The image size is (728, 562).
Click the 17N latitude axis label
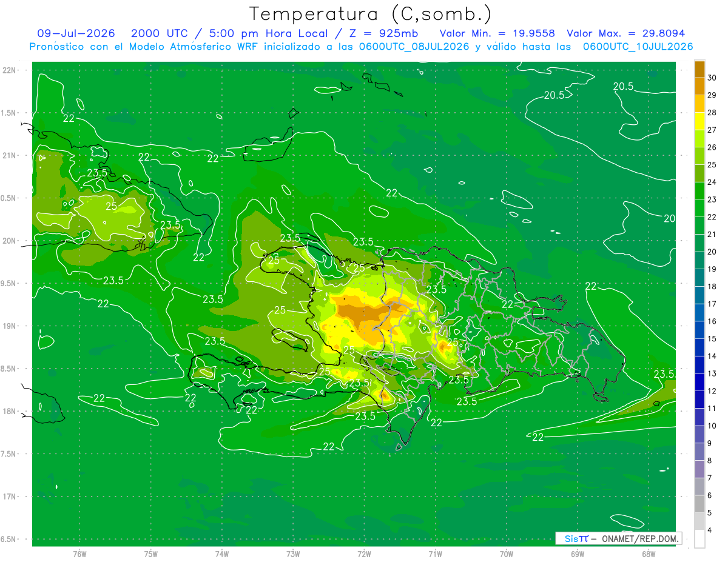point(10,497)
